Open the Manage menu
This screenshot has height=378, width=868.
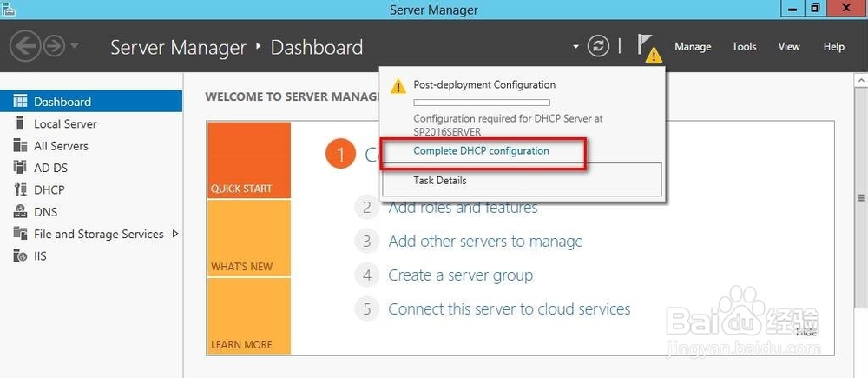click(x=692, y=47)
